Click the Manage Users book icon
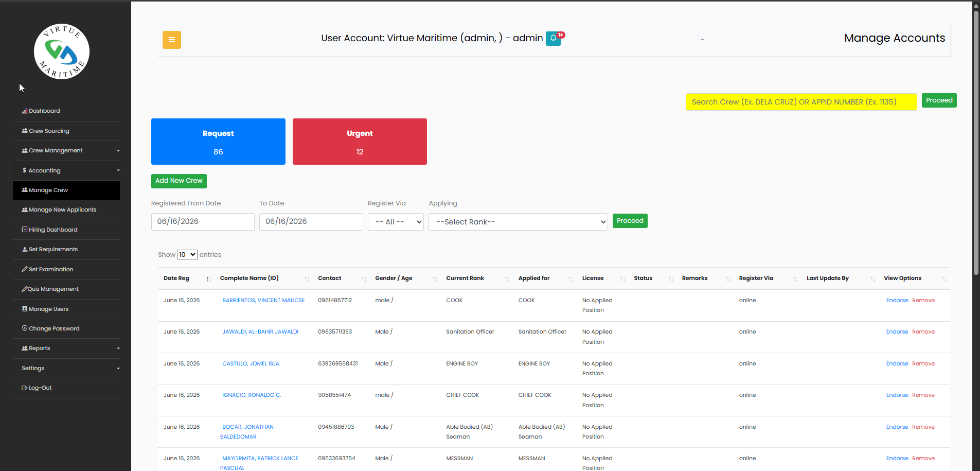The width and height of the screenshot is (980, 471). pos(25,309)
